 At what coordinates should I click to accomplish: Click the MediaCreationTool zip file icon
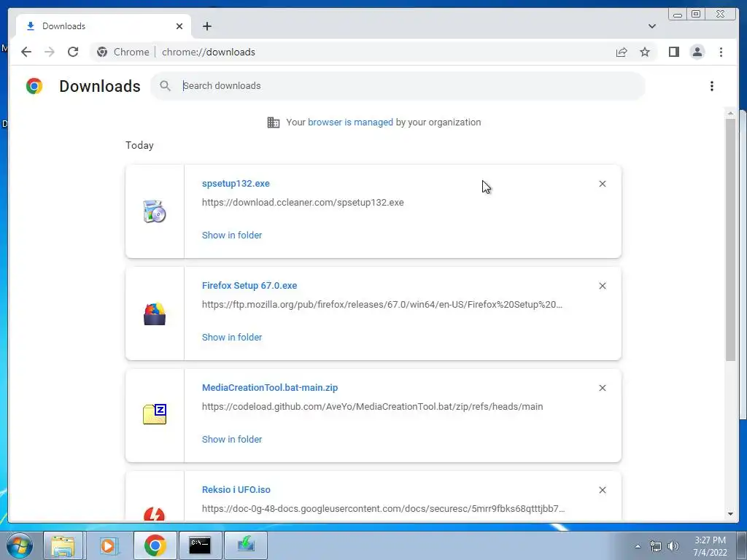[x=155, y=414]
